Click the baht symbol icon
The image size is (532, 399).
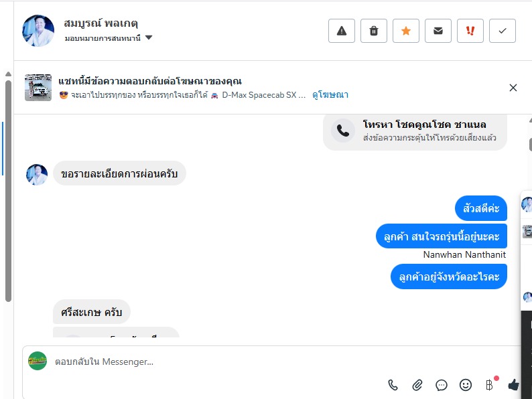click(490, 385)
